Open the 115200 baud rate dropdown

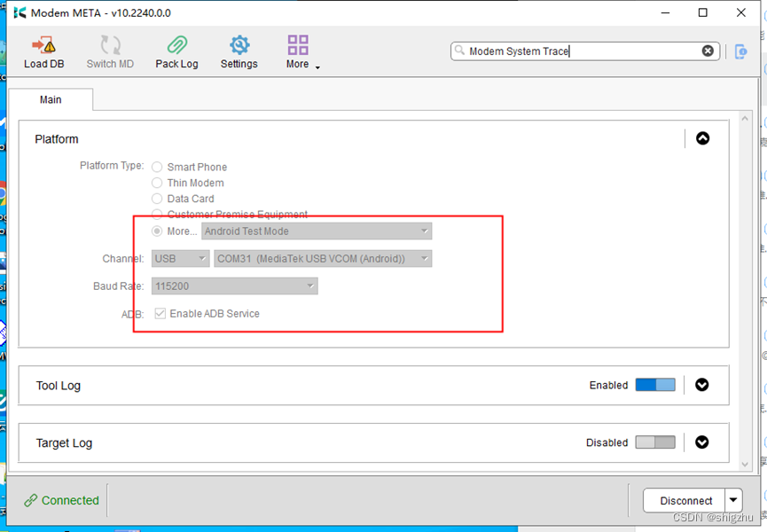point(235,286)
